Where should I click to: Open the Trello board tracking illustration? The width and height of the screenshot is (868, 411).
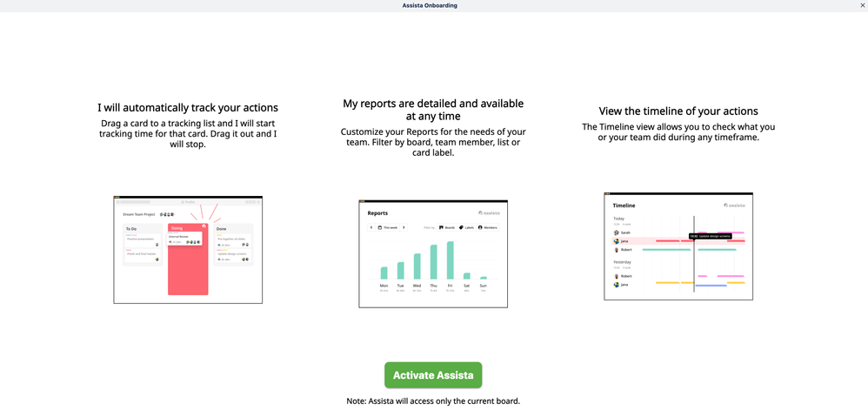coord(188,250)
